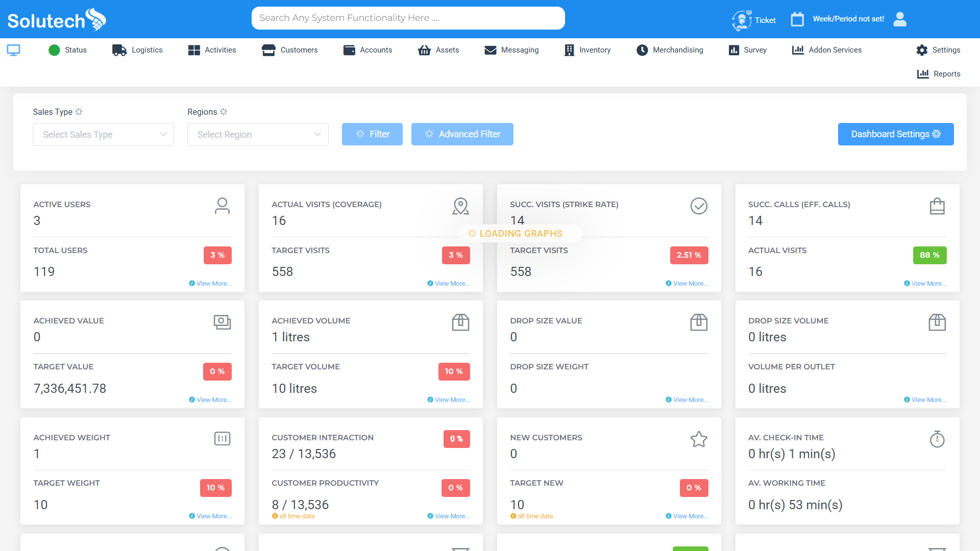Expand the Select Sales Type dropdown
This screenshot has height=551, width=980.
point(103,134)
